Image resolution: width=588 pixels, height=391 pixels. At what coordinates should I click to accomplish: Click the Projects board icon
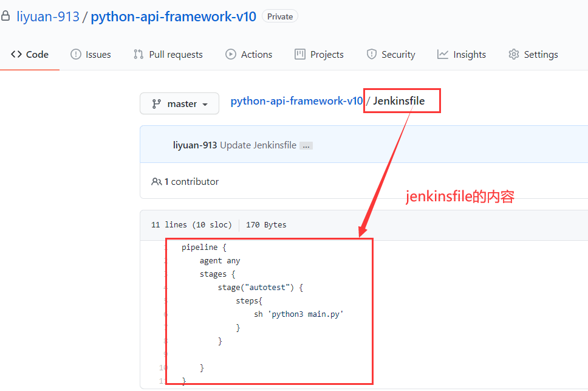tap(300, 54)
